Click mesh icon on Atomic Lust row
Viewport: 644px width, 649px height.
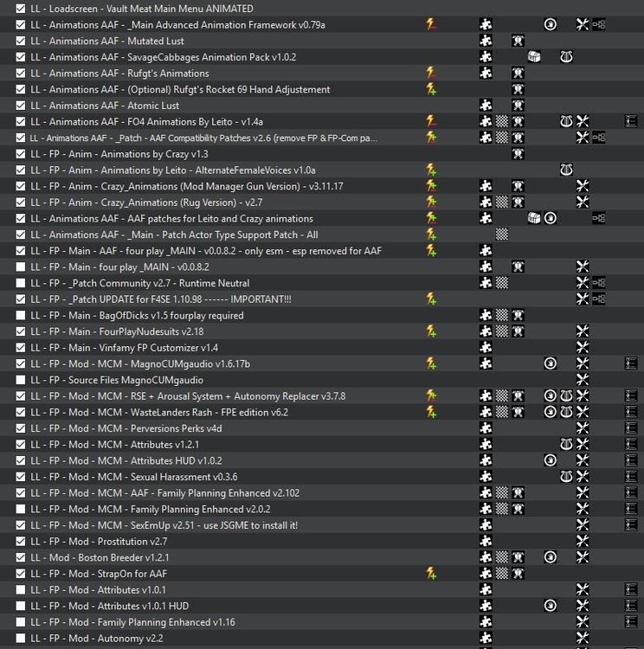tap(518, 105)
